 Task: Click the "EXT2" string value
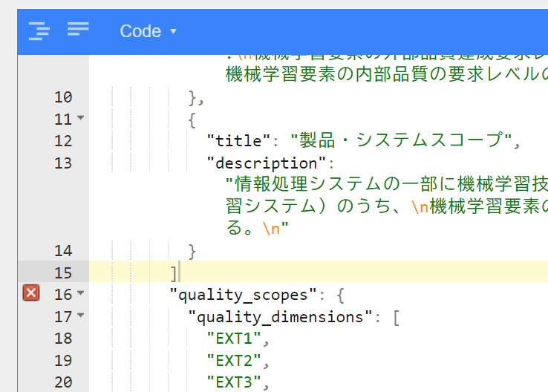coord(234,361)
